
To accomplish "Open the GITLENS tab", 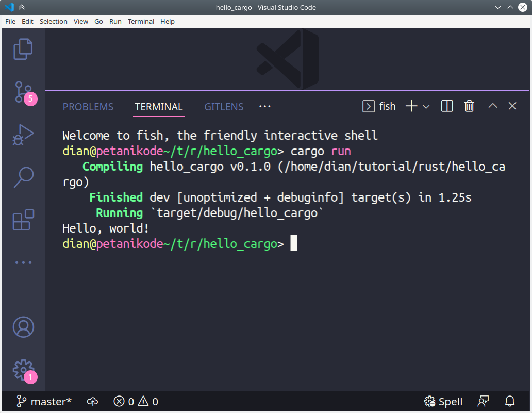I will coord(224,107).
